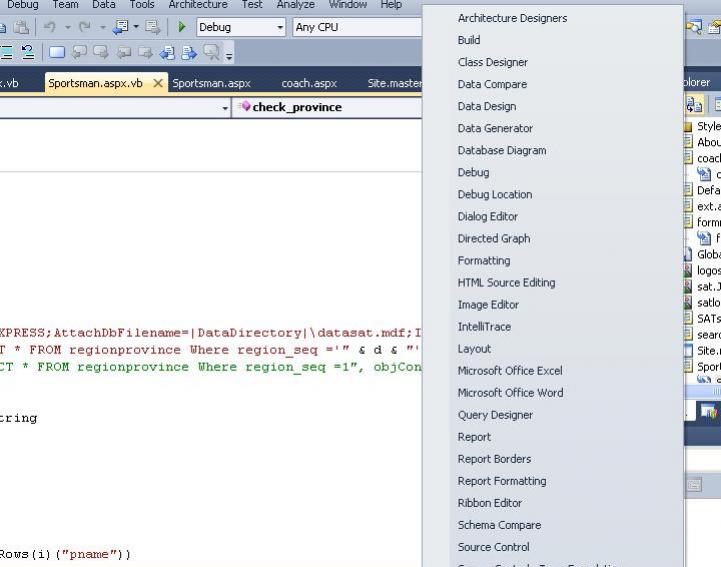Screen dimensions: 721x567
Task: Toggle the Class Designer toolbar
Action: coord(492,62)
